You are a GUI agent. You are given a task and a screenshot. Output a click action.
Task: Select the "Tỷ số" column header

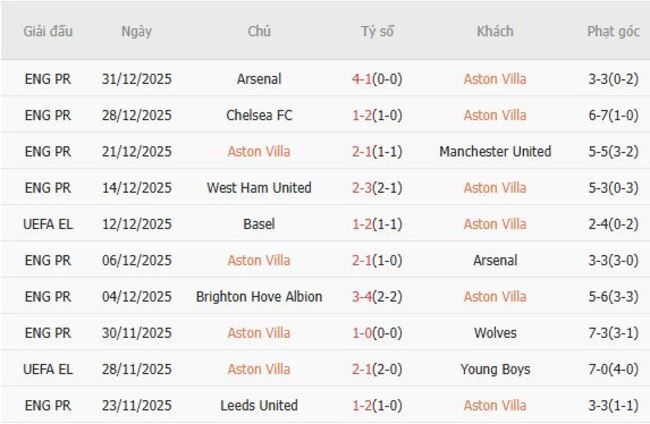pos(377,31)
